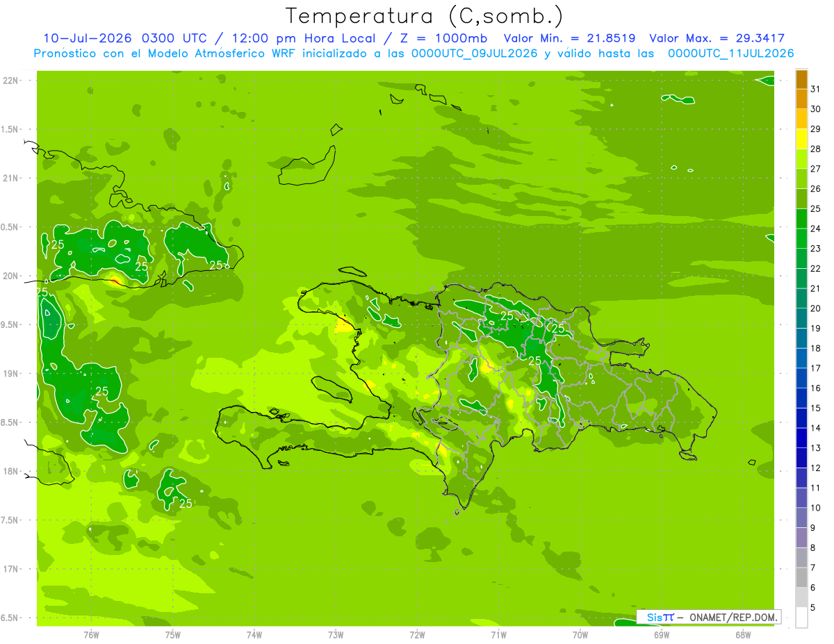Click the "69W" longitude axis label

661,635
